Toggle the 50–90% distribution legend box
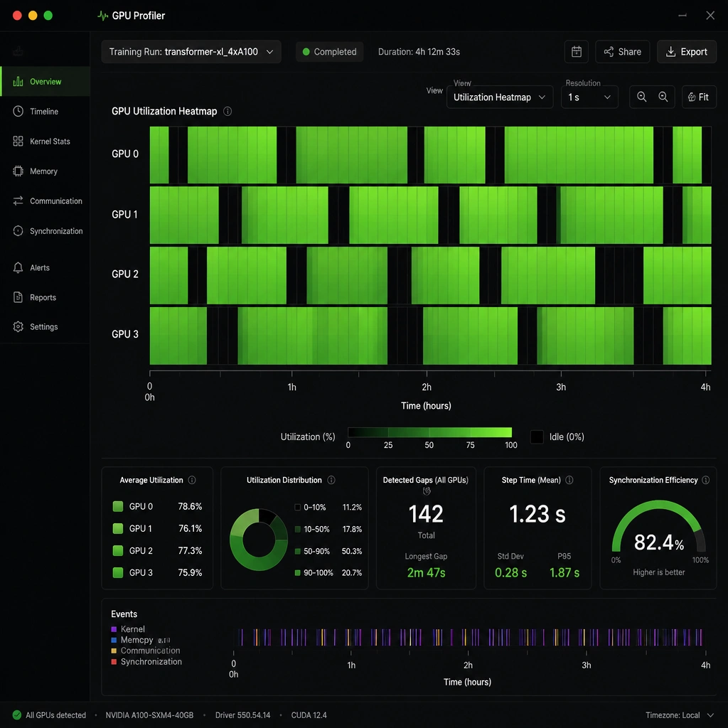This screenshot has height=728, width=728. (x=298, y=551)
